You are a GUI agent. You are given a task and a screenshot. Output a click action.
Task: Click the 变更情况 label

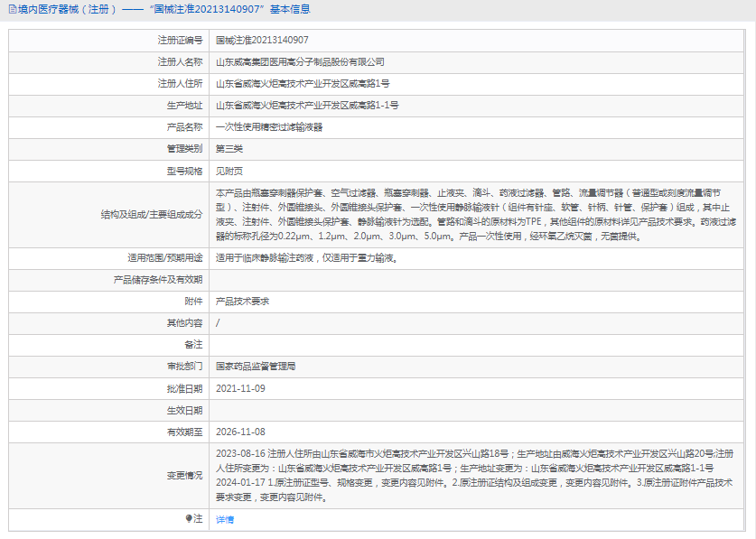pyautogui.click(x=184, y=476)
